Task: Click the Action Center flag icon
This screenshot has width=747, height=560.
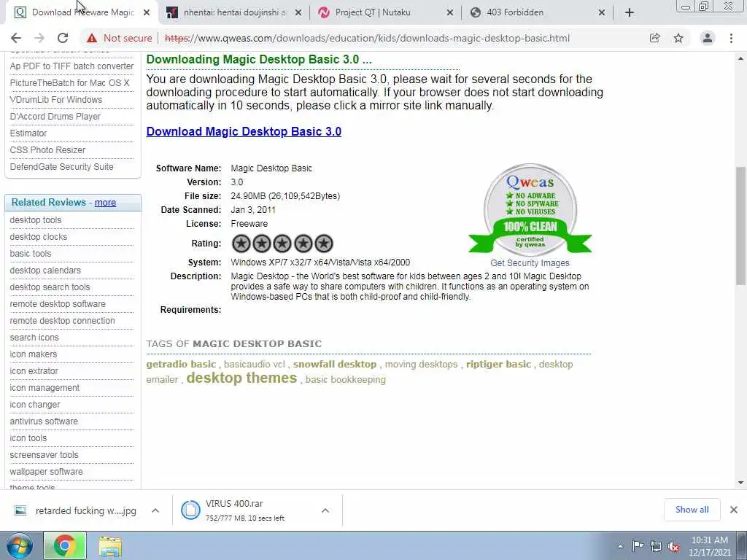Action: (638, 546)
